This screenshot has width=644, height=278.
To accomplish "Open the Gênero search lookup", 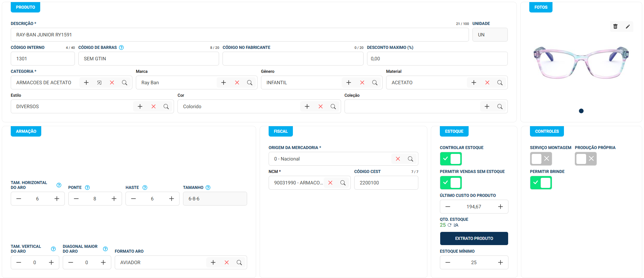I will [x=375, y=82].
